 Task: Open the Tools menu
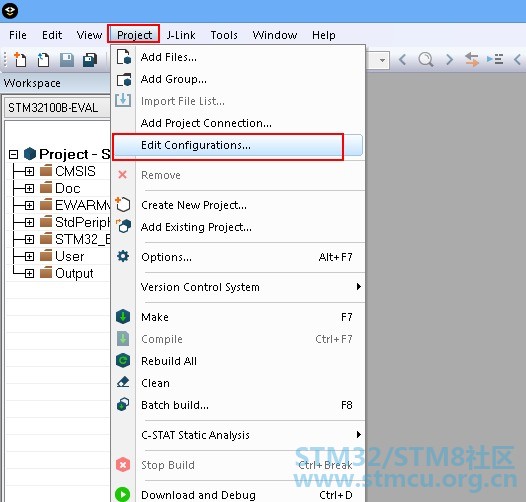click(224, 35)
